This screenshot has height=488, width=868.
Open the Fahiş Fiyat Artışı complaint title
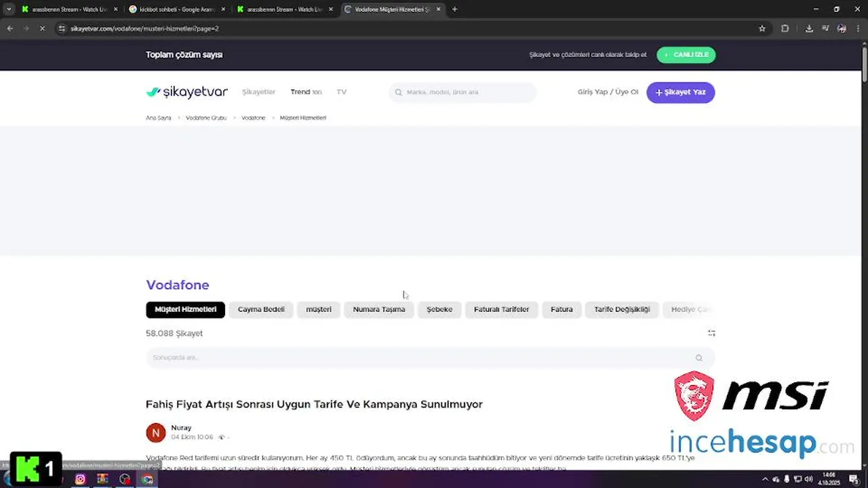pos(314,404)
